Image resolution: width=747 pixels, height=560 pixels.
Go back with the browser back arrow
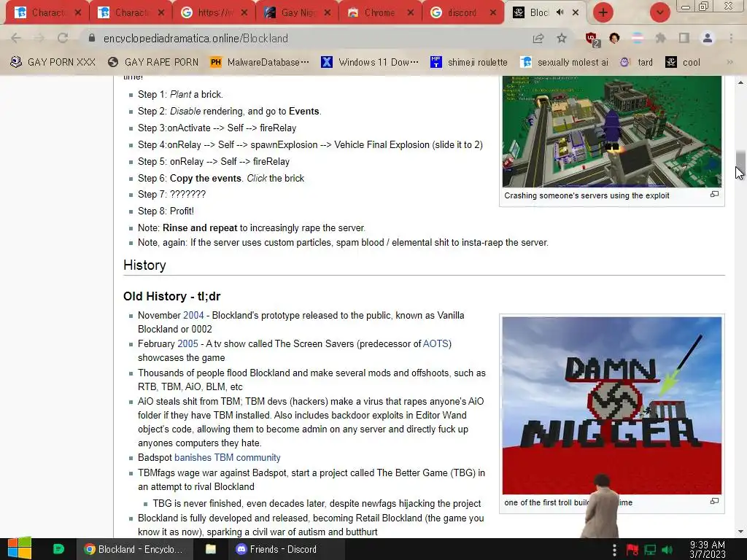(16, 38)
